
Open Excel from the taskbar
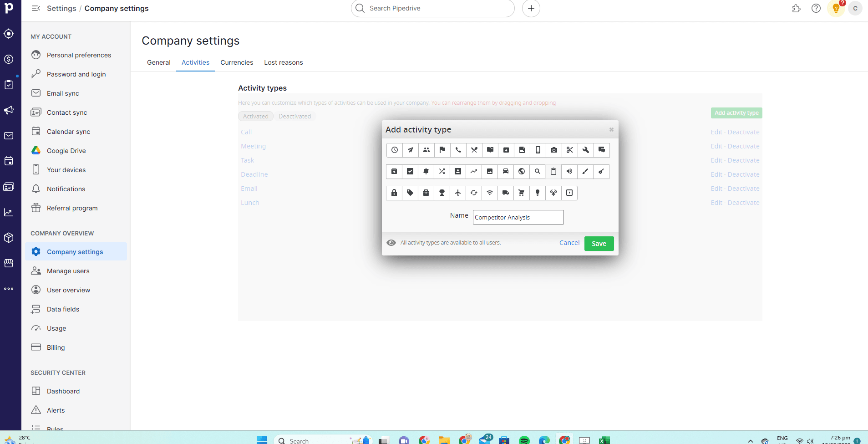604,440
